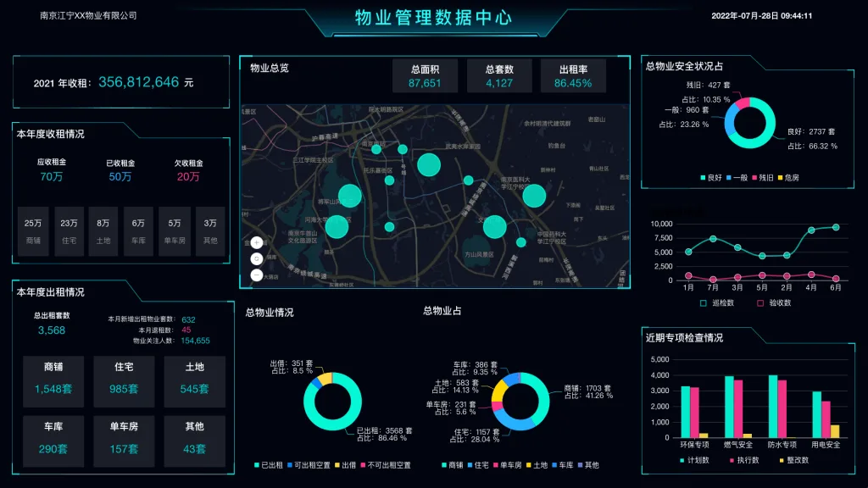Select the 25万 商铺 rent tile
Screen dimensions: 868x488
coord(33,231)
